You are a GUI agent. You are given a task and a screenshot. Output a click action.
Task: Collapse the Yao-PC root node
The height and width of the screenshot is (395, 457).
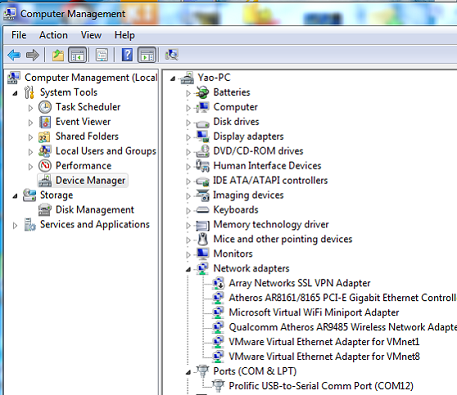click(173, 79)
